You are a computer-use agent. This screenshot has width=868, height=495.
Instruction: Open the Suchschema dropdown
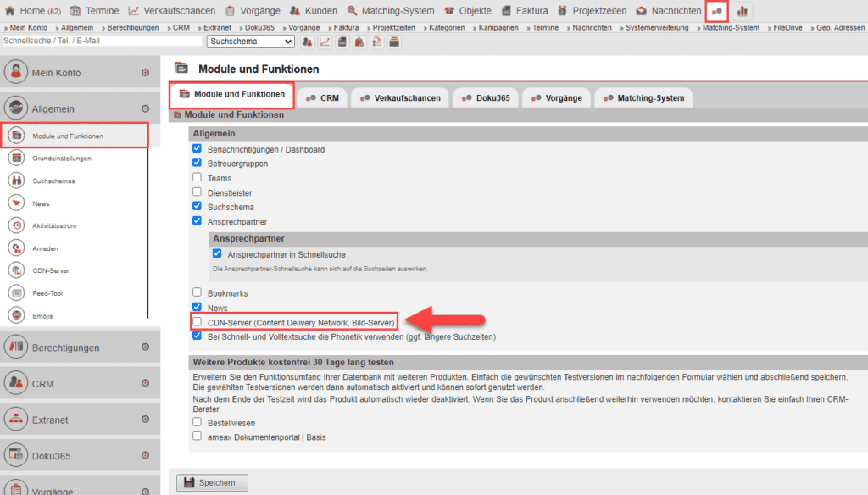point(250,41)
